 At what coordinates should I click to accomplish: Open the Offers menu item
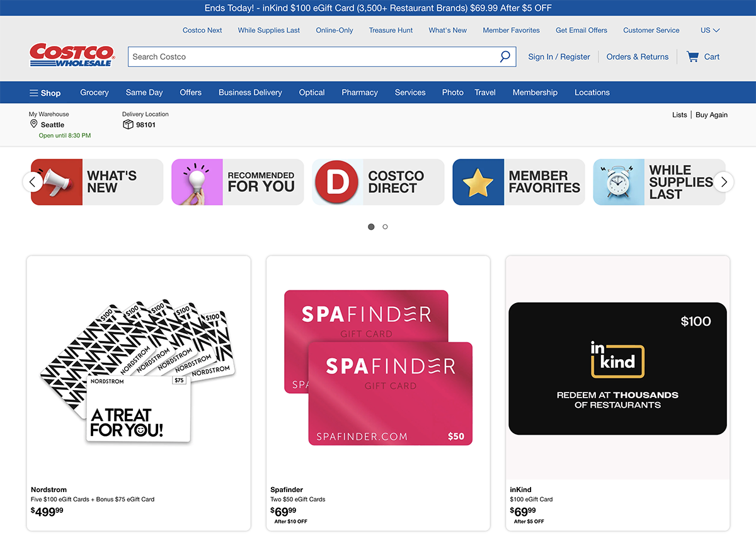point(191,93)
